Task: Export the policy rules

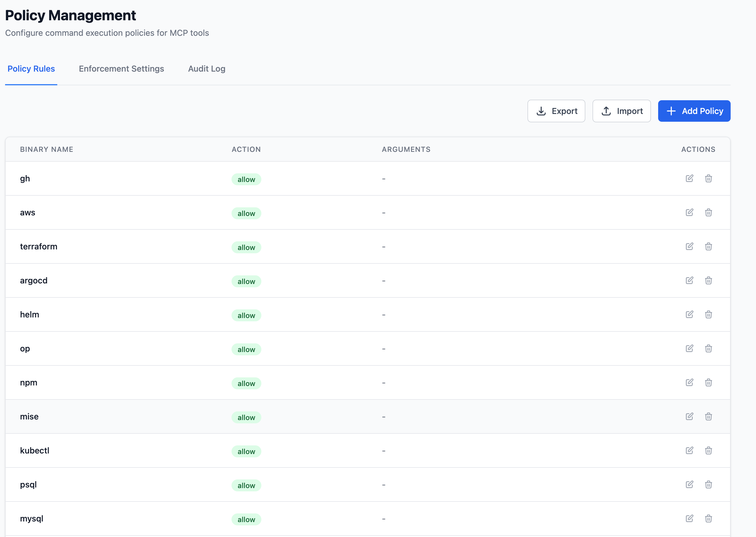Action: point(556,111)
